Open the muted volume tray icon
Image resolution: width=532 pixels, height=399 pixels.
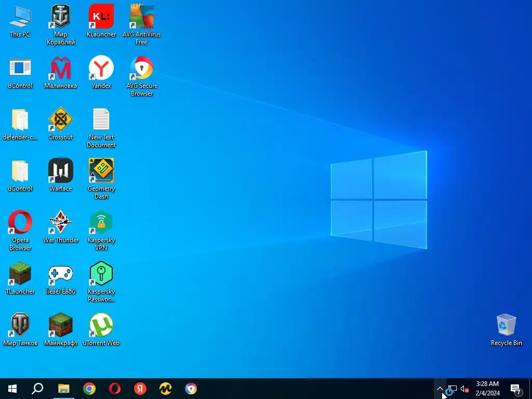[x=464, y=389]
